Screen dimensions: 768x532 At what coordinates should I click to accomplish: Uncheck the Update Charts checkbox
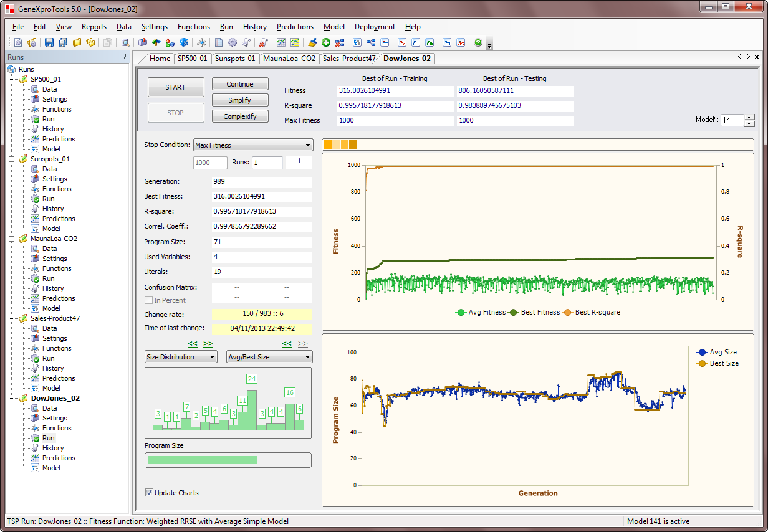[149, 493]
